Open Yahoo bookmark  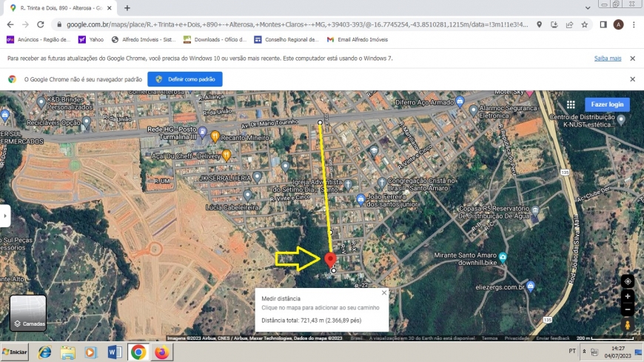point(91,39)
